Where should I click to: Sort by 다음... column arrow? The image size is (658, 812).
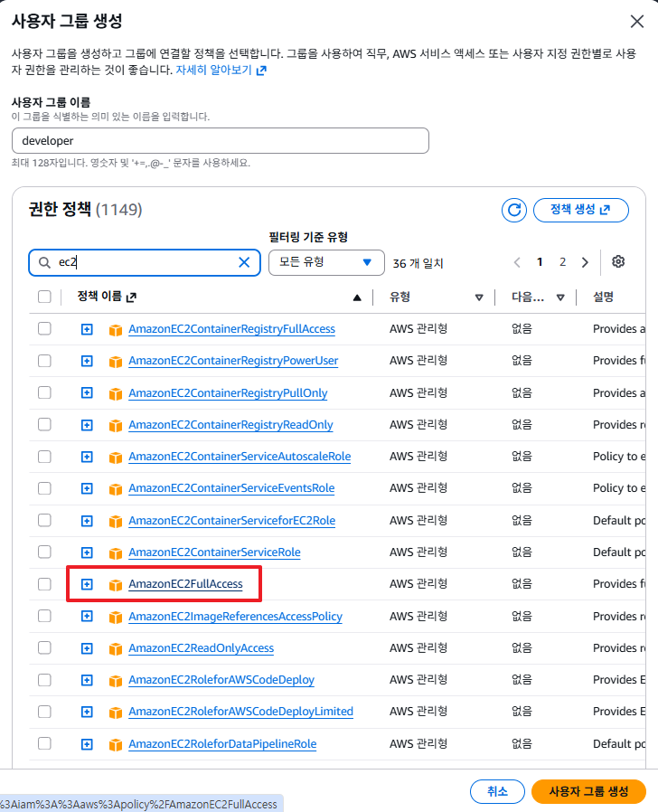[x=560, y=297]
